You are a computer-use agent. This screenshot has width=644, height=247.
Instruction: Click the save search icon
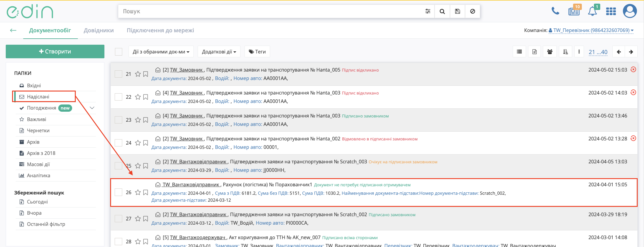[457, 11]
